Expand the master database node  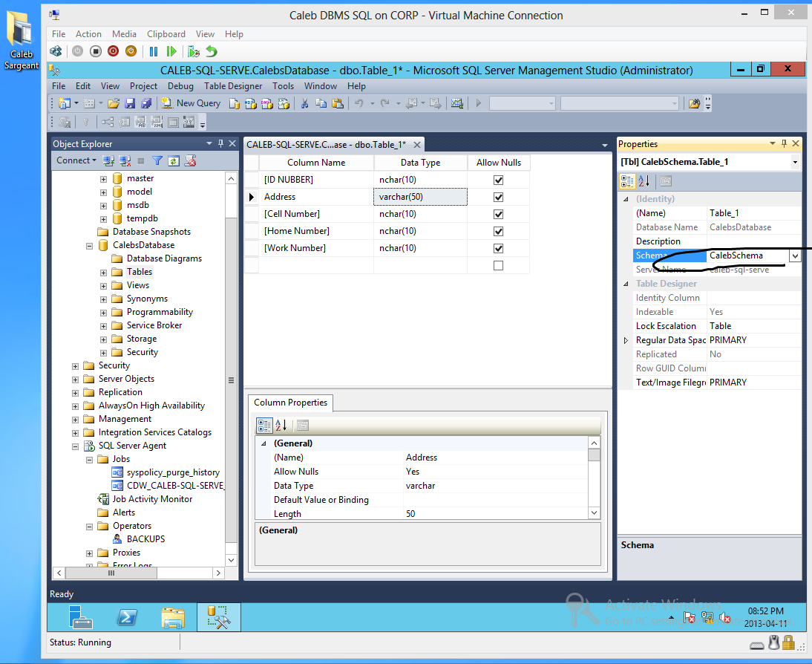[103, 179]
